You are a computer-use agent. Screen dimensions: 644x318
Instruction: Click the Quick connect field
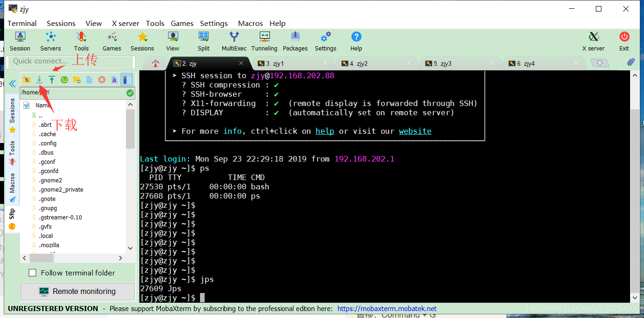pos(71,61)
